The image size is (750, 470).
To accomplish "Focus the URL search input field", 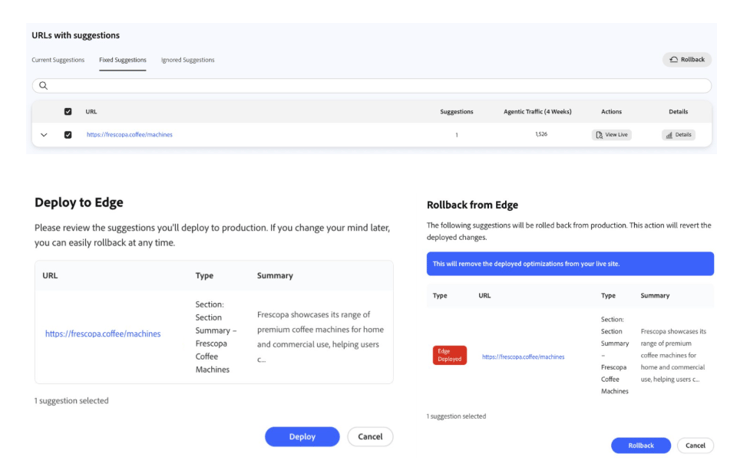I will [380, 86].
